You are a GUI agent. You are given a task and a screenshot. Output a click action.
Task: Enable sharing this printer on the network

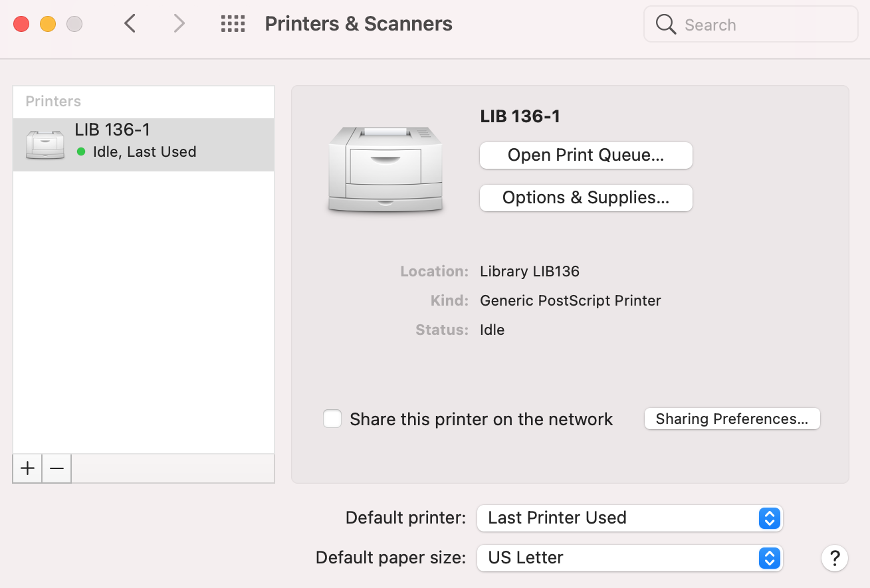point(332,419)
